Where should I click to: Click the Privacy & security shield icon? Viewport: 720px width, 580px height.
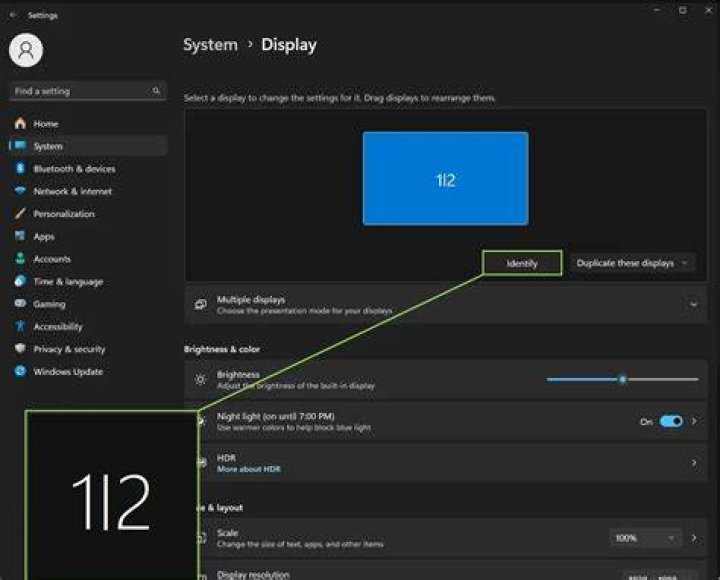coord(20,348)
